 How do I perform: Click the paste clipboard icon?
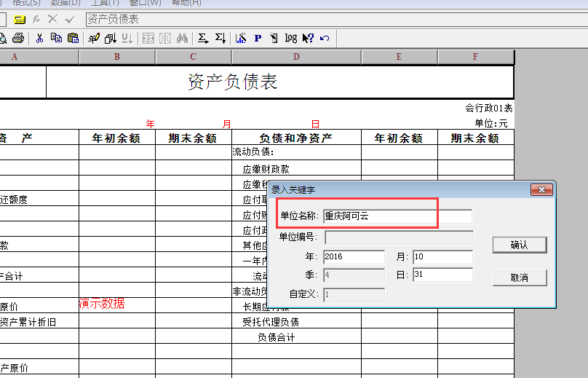[72, 38]
